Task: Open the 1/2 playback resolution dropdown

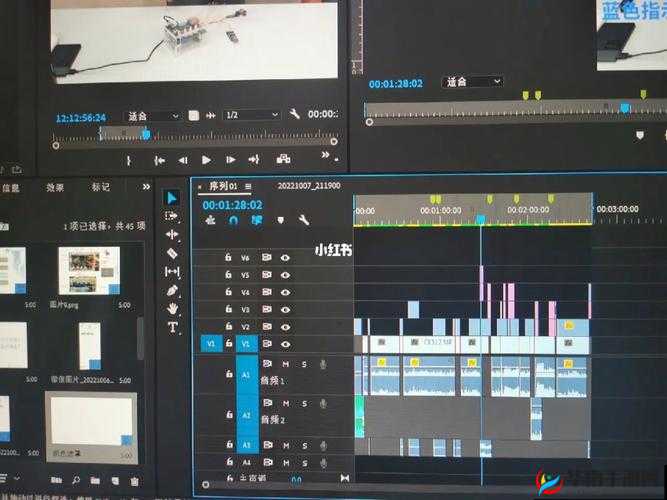Action: click(x=244, y=116)
